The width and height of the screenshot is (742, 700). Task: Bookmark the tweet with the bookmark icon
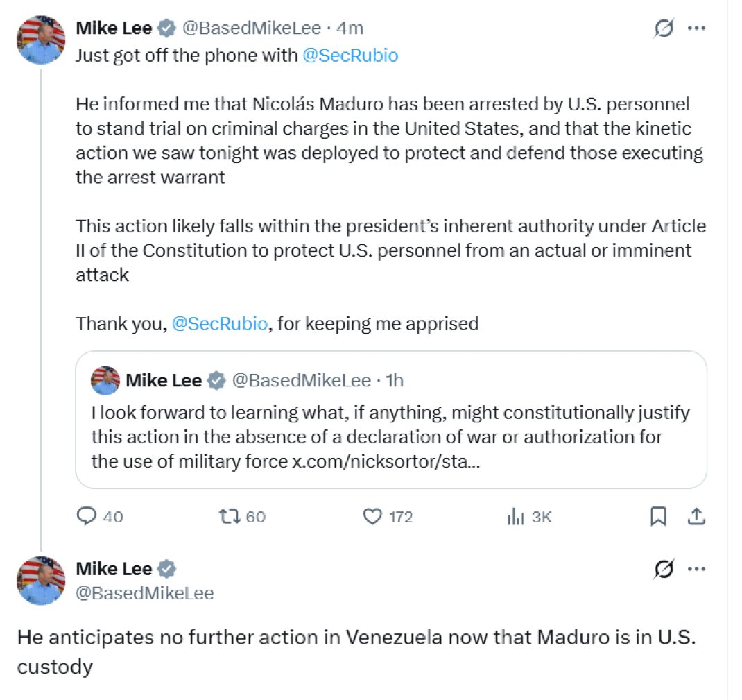pyautogui.click(x=658, y=516)
